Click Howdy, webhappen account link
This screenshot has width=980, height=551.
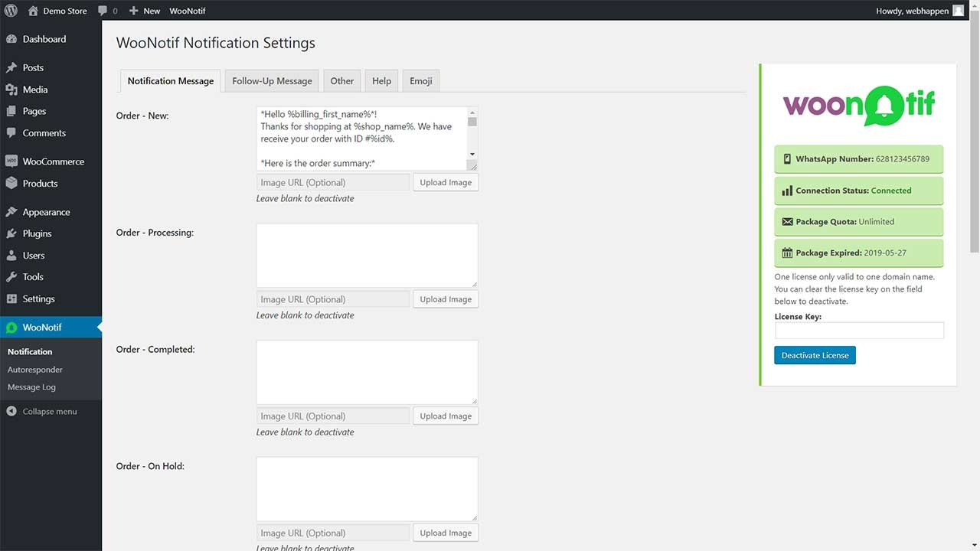click(x=920, y=11)
